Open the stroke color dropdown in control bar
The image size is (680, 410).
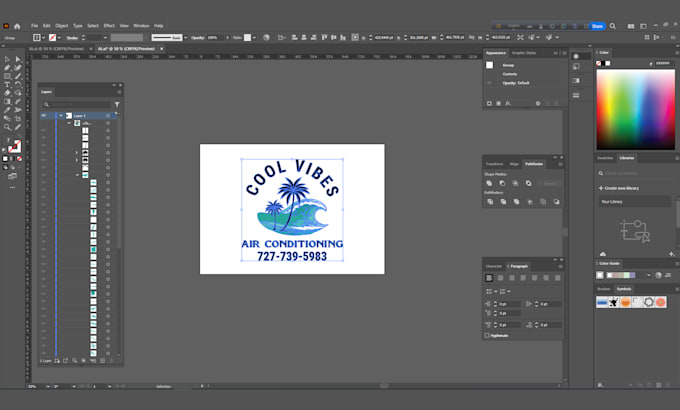[x=59, y=38]
